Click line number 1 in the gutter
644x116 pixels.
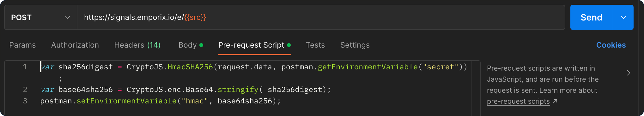[x=25, y=67]
